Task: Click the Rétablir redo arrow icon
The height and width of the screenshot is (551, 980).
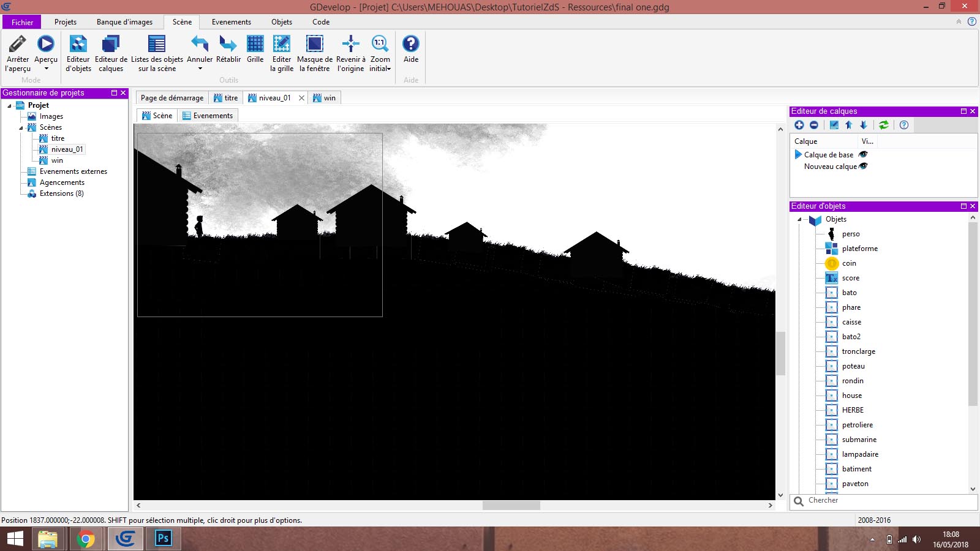Action: [228, 44]
